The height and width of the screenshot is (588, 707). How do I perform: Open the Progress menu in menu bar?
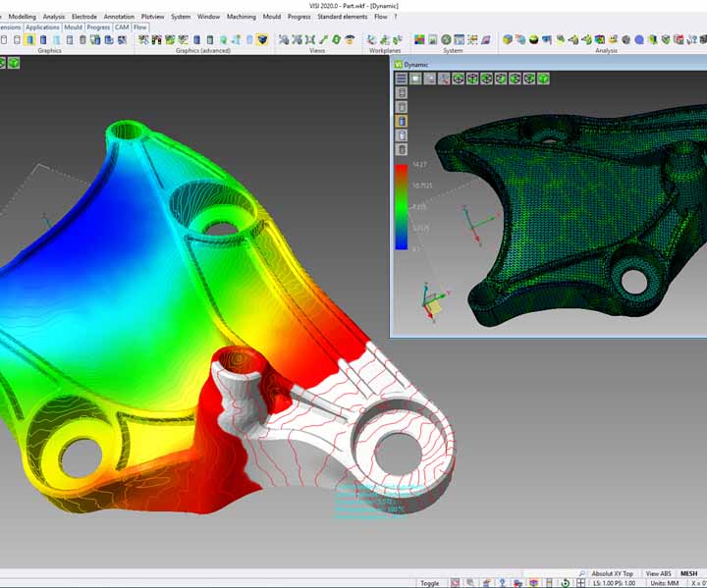pos(299,17)
